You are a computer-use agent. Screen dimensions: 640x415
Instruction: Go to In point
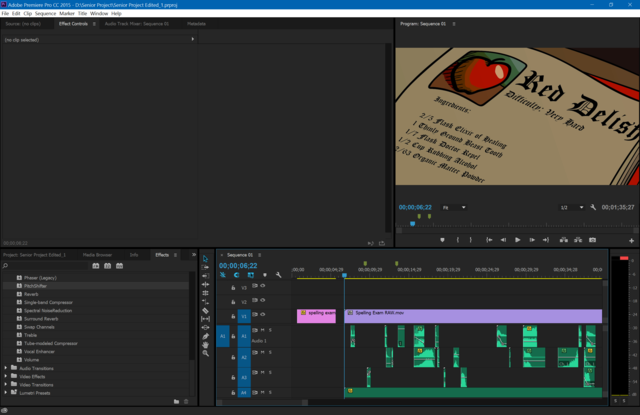click(489, 240)
